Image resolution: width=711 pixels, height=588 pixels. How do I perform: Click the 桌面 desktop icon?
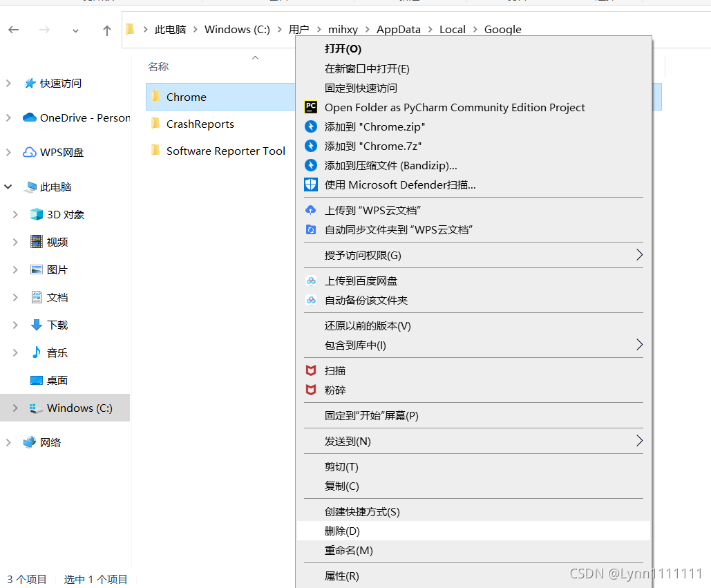pyautogui.click(x=36, y=380)
